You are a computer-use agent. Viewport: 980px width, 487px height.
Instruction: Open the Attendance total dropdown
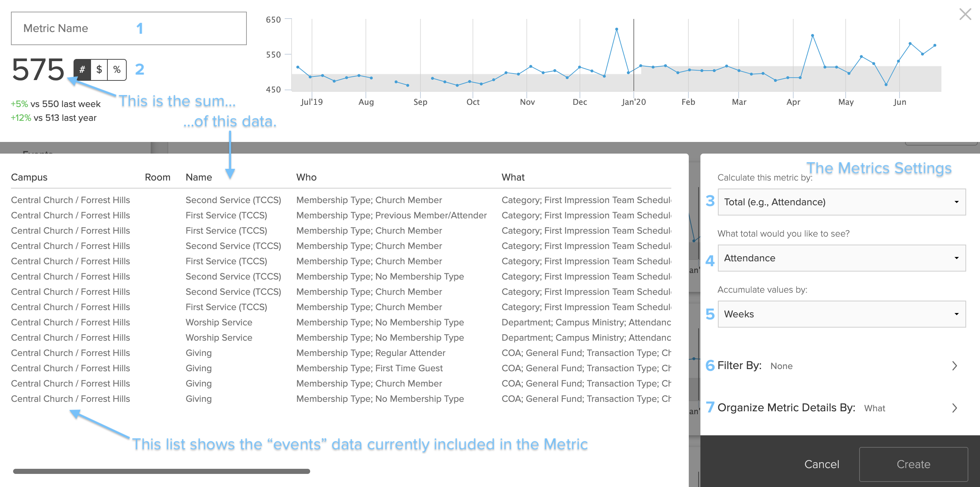[x=841, y=258]
